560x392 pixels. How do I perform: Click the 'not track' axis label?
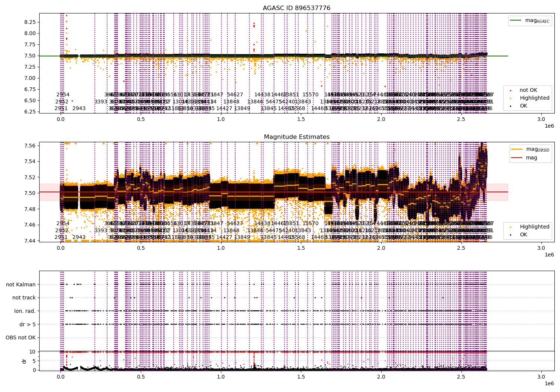(x=24, y=298)
